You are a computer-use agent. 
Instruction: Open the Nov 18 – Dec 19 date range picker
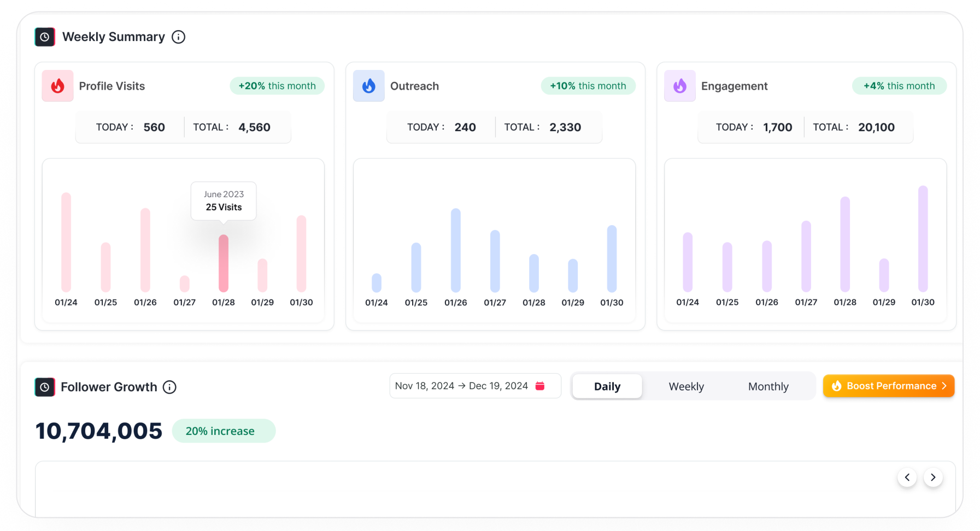point(462,386)
